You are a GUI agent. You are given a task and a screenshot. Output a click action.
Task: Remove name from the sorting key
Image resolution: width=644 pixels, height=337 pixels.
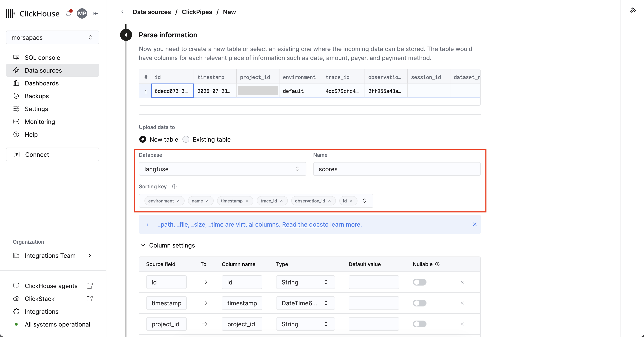207,201
